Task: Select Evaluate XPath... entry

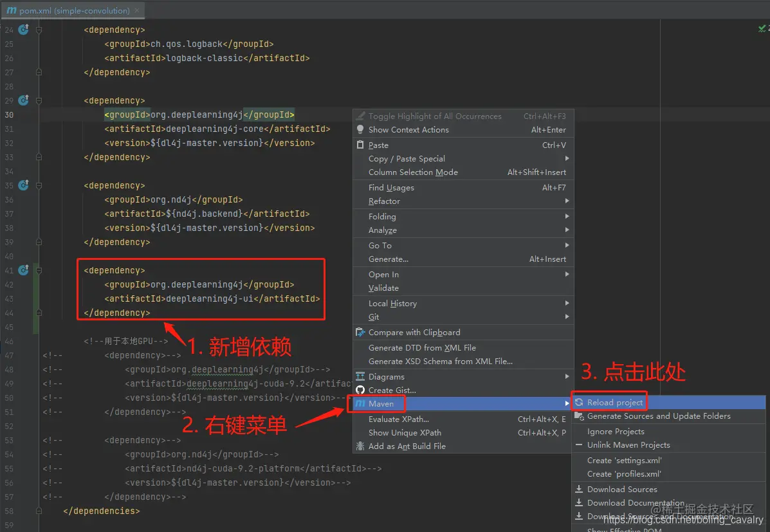Action: point(463,419)
